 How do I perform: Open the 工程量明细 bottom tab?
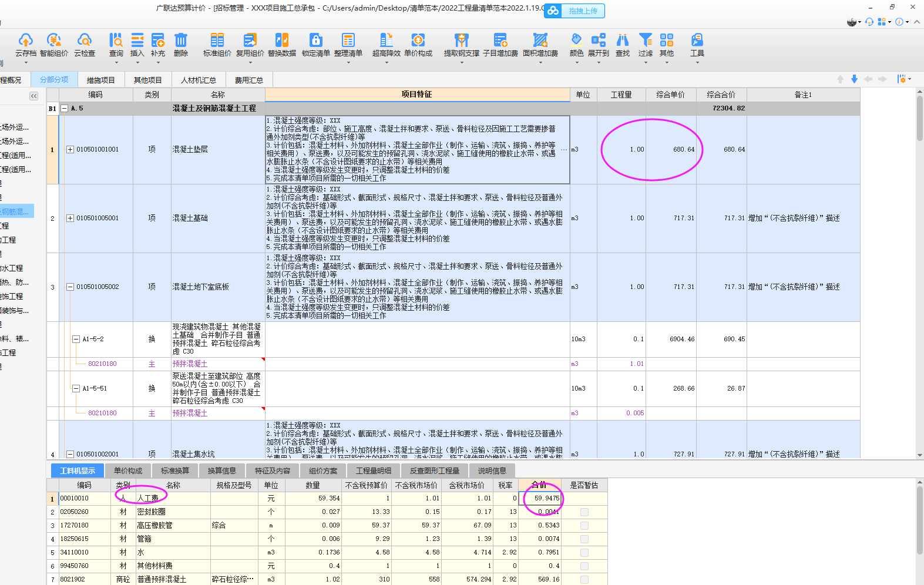[x=374, y=470]
